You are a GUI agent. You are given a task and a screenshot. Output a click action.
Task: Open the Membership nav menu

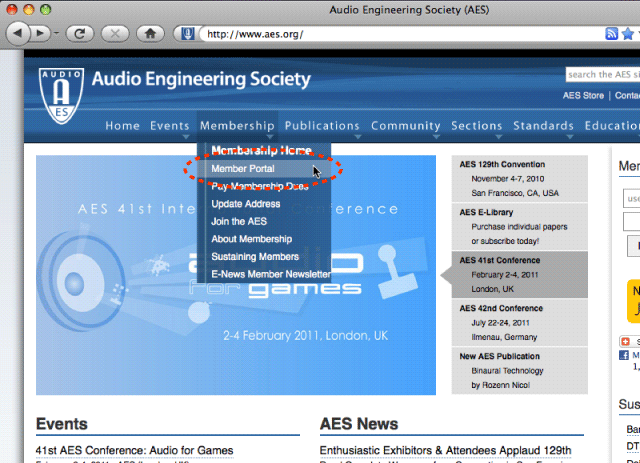click(x=237, y=126)
